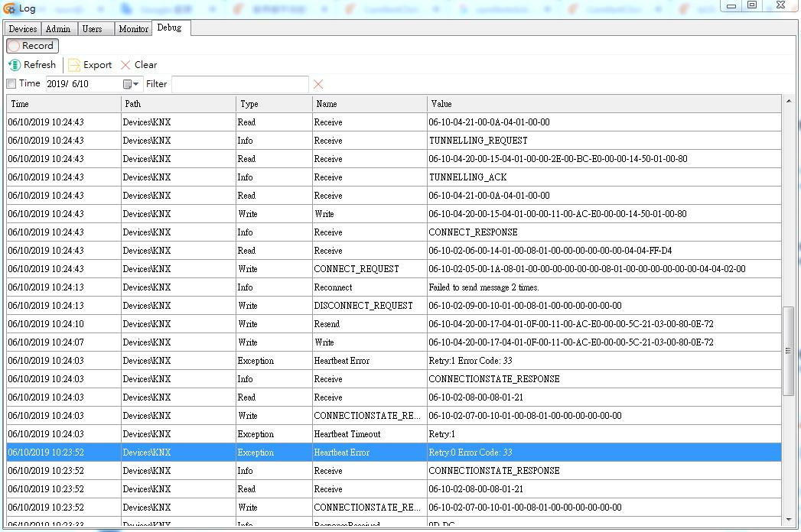Select the highlighted 'Retry:0 Error Code: 33' cell

click(x=604, y=453)
